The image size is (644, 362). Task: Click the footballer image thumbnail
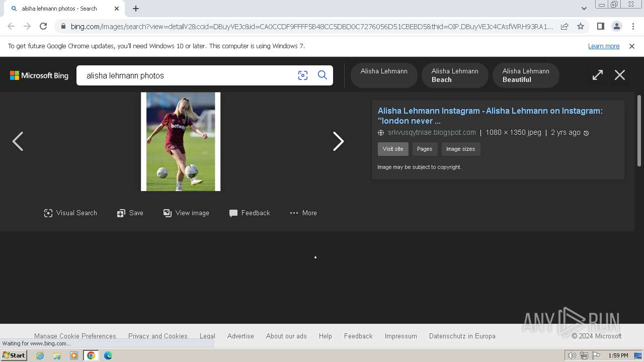point(181,142)
